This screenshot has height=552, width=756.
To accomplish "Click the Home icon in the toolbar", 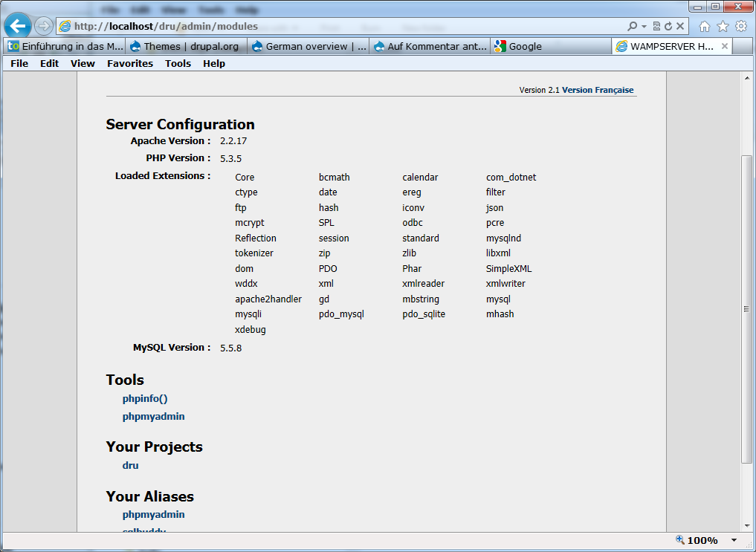I will pos(705,26).
